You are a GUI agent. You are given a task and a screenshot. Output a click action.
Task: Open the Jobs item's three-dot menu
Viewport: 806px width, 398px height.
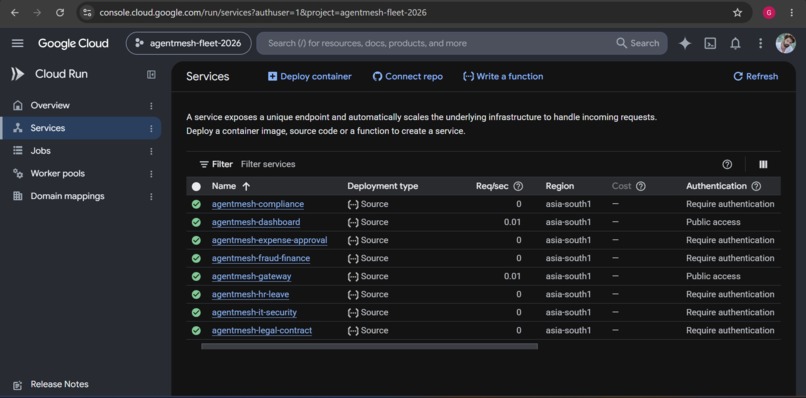151,151
